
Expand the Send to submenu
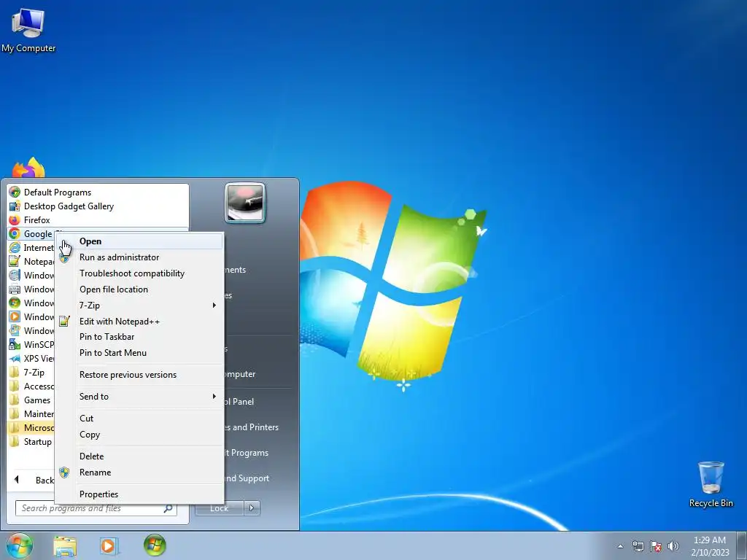[x=139, y=396]
